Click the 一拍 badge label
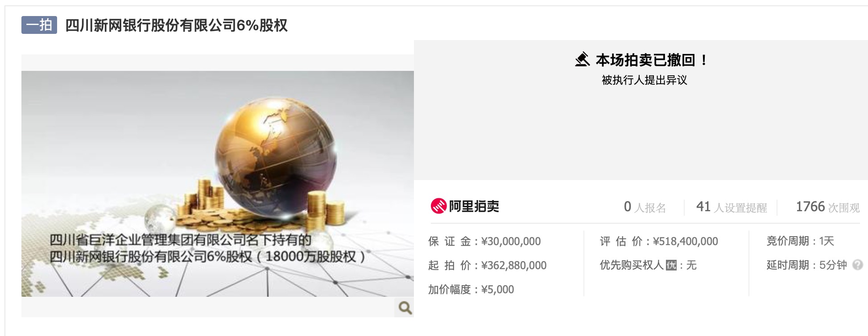This screenshot has height=336, width=868. point(39,25)
